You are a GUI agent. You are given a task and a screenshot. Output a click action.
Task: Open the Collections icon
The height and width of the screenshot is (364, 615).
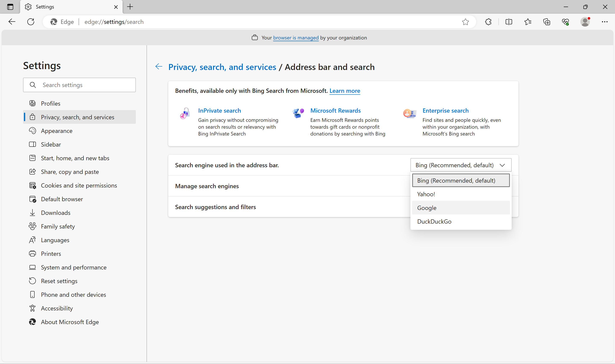546,22
